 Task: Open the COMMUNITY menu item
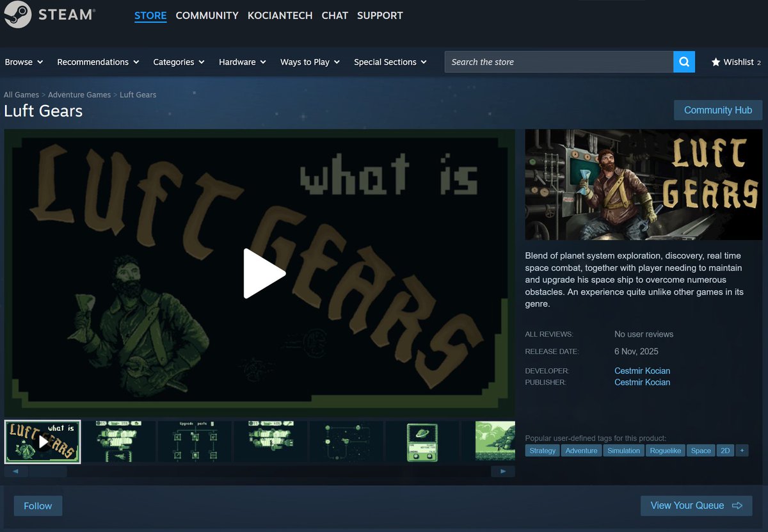pyautogui.click(x=207, y=15)
